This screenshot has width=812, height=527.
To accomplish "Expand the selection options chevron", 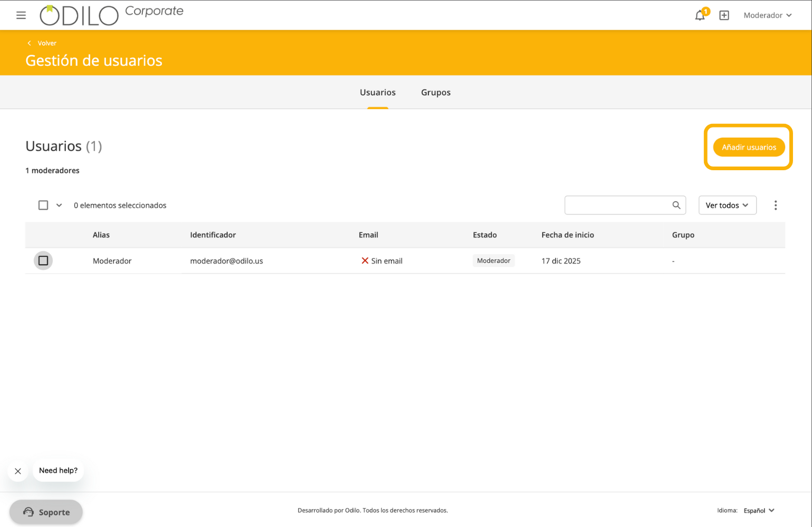I will 59,205.
